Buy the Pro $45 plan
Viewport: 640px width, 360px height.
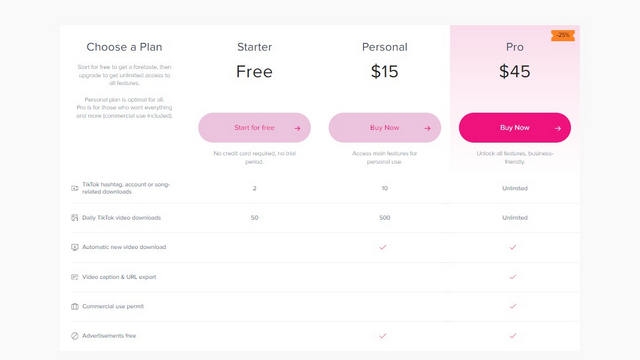pyautogui.click(x=515, y=128)
